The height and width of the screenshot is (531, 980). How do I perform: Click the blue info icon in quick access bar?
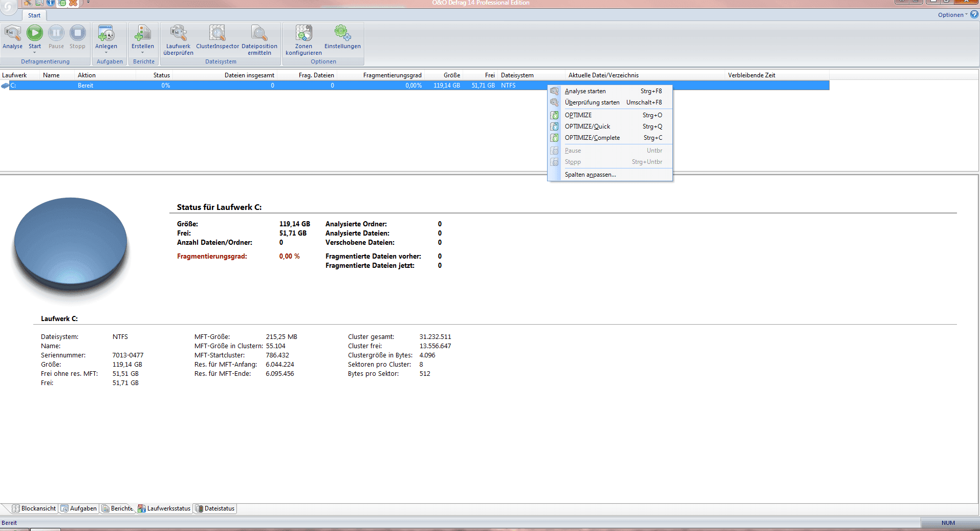point(51,3)
